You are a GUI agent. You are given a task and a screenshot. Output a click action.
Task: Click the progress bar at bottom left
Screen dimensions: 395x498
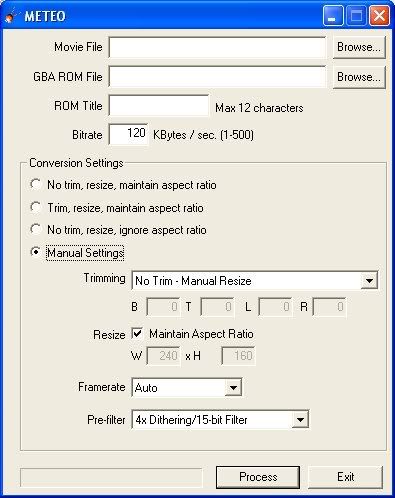coord(111,478)
